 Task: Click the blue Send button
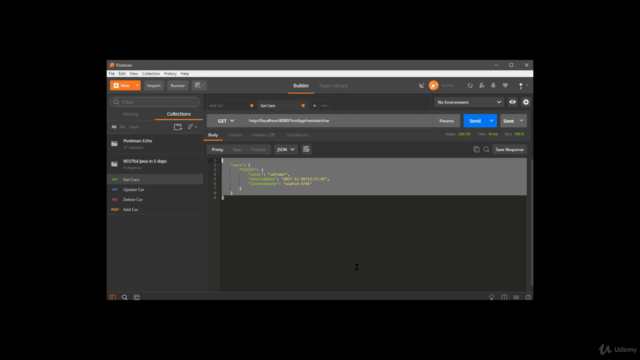click(475, 121)
